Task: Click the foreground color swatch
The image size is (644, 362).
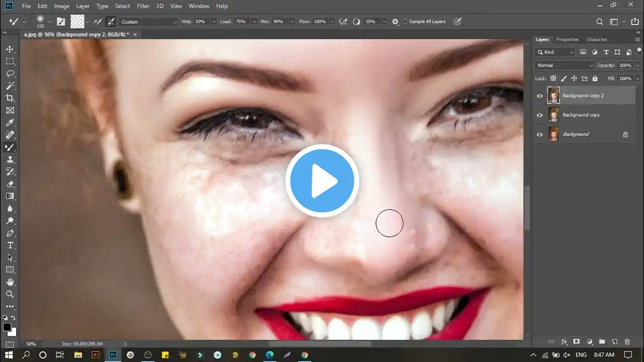Action: pyautogui.click(x=7, y=327)
